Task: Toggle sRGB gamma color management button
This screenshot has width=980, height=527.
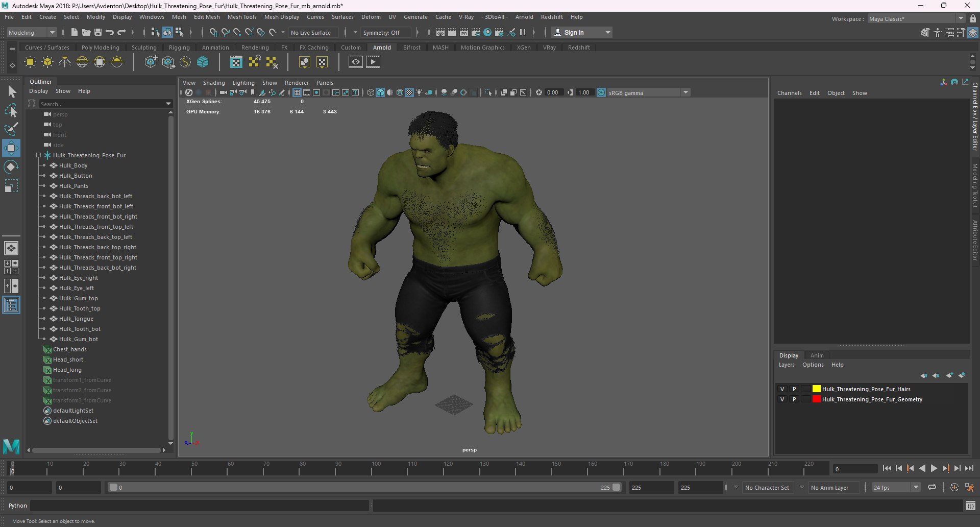Action: coord(601,92)
